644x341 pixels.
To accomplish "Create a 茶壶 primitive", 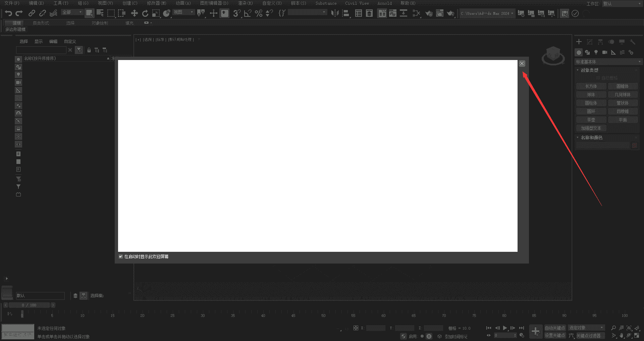I will tap(591, 120).
